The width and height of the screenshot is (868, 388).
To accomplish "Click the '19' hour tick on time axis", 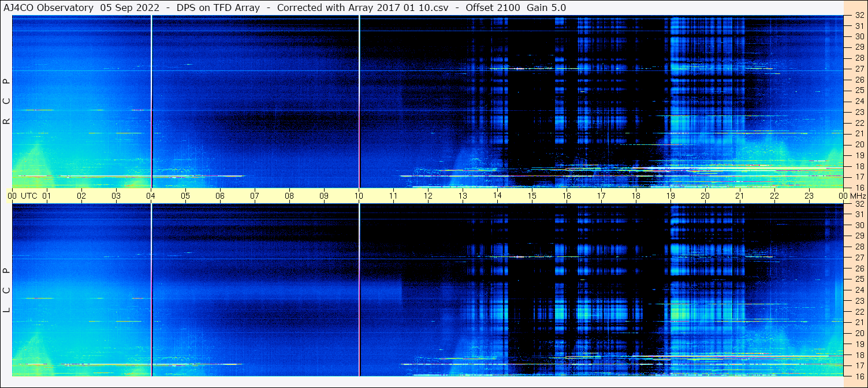I will [x=670, y=196].
